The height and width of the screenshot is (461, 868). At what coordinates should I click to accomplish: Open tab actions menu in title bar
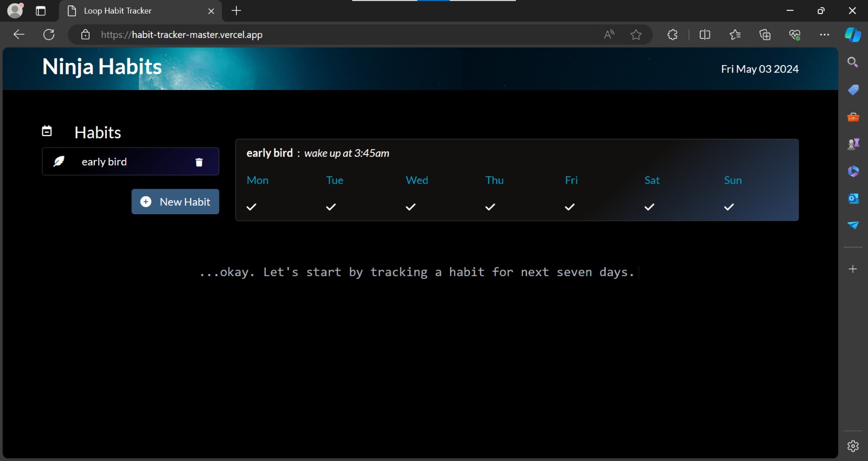41,11
